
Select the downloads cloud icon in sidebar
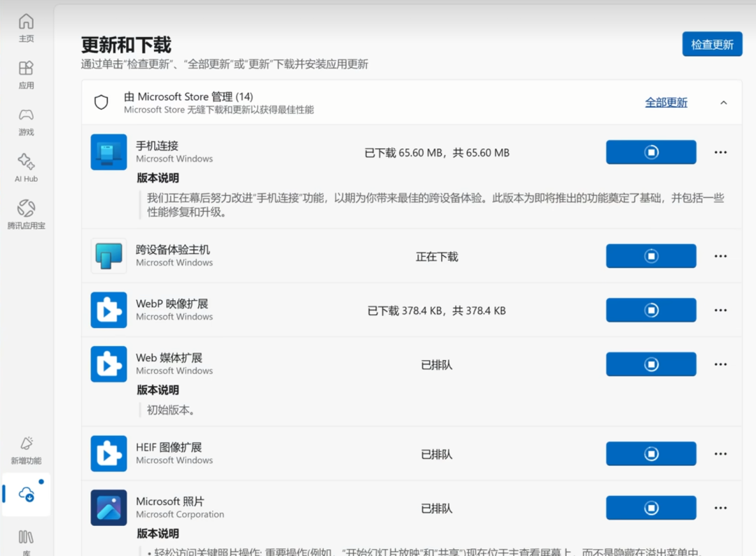(27, 494)
